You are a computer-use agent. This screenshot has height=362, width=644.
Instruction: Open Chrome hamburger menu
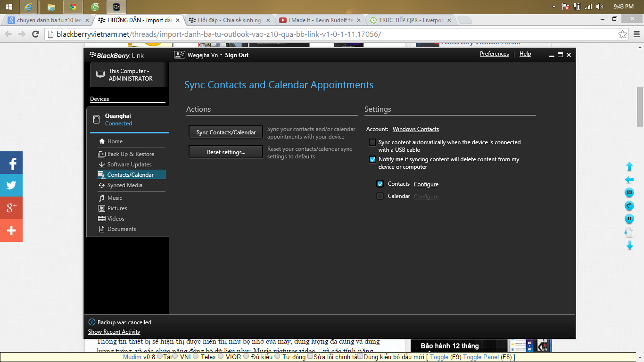point(636,34)
